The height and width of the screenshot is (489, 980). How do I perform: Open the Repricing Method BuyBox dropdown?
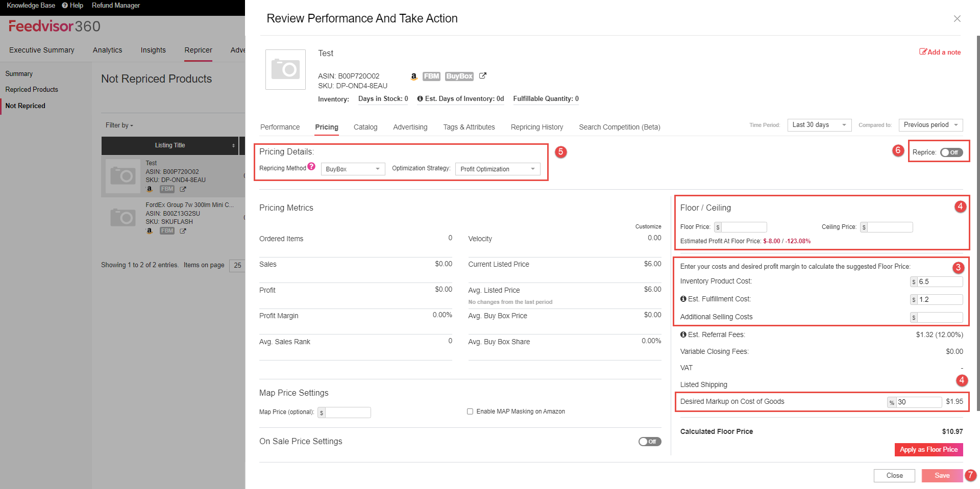pos(353,169)
